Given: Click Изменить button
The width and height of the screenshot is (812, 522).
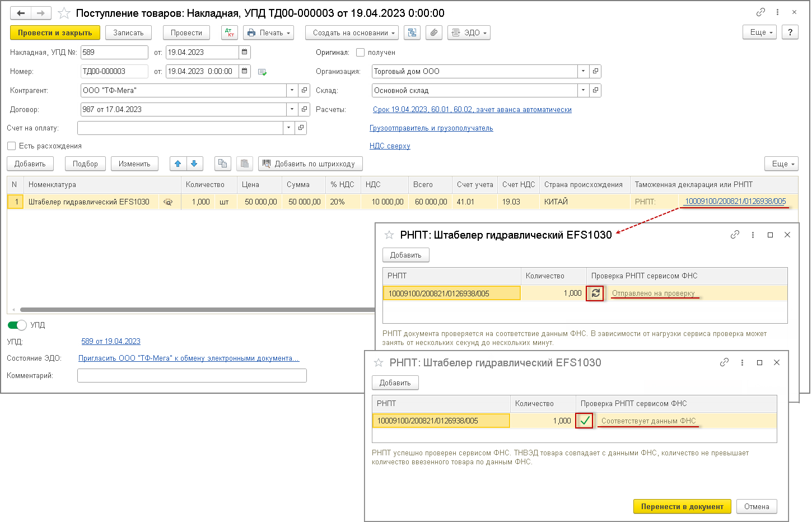Looking at the screenshot, I should point(134,164).
